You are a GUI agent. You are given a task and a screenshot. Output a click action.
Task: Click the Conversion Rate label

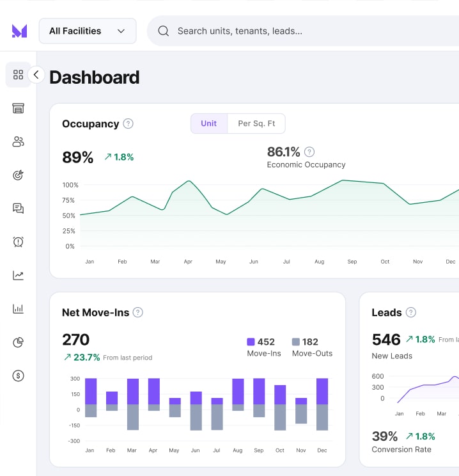[401, 450]
